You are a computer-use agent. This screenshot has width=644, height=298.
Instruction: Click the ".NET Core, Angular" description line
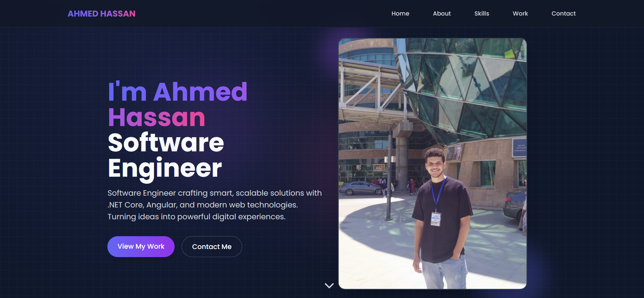203,205
